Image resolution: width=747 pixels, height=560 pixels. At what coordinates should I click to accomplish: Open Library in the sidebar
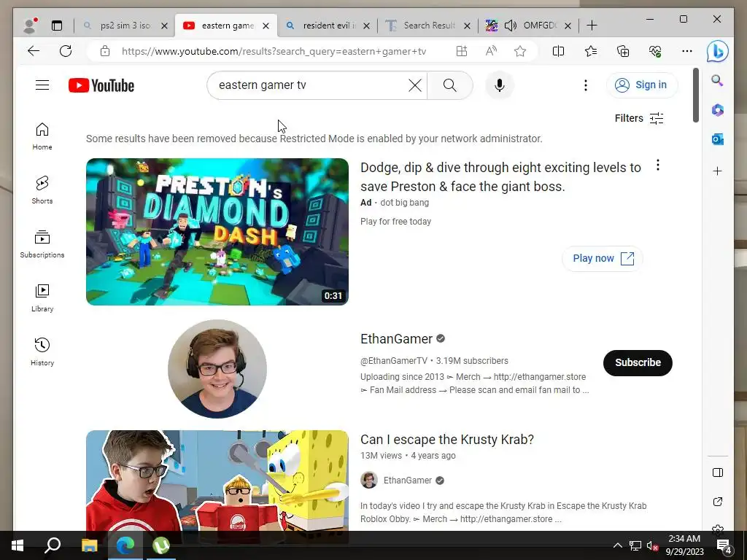click(x=42, y=297)
